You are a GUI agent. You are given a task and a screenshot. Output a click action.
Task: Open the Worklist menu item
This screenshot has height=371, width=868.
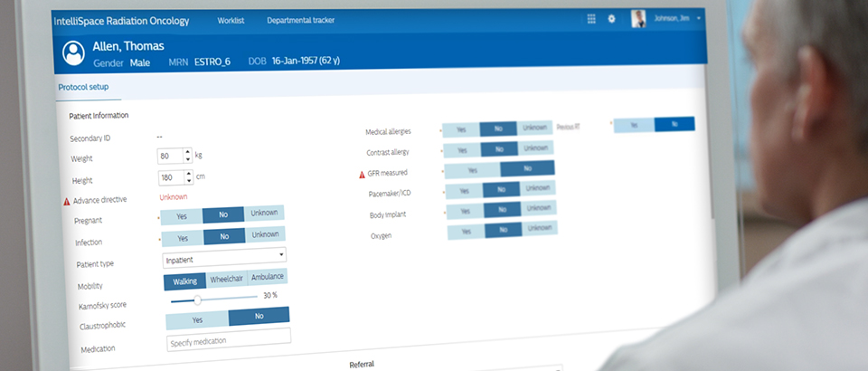[231, 20]
